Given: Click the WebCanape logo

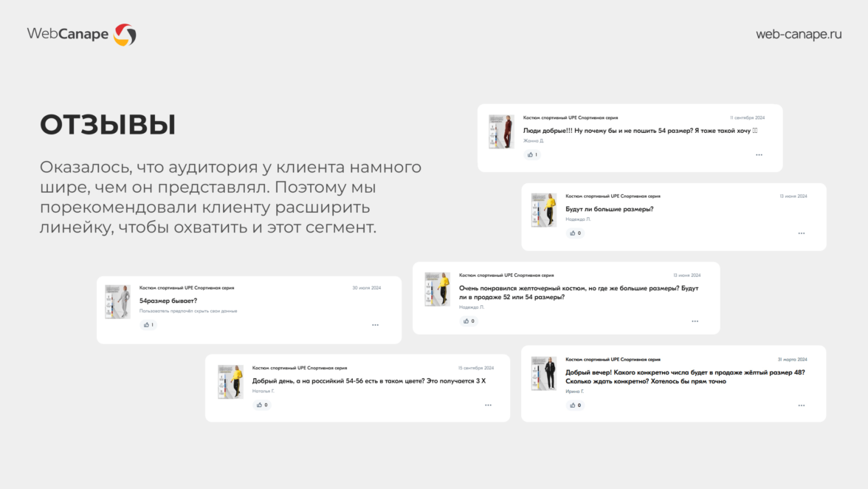Looking at the screenshot, I should pyautogui.click(x=81, y=34).
